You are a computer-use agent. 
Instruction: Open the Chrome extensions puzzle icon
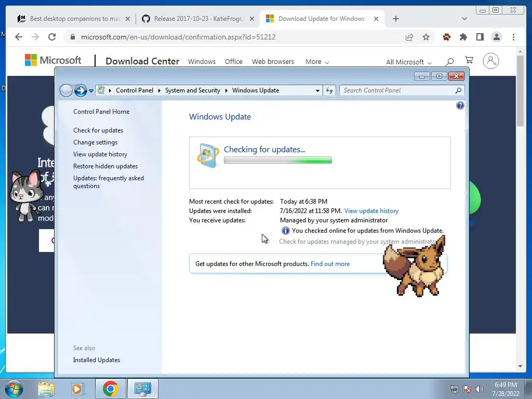(x=463, y=37)
